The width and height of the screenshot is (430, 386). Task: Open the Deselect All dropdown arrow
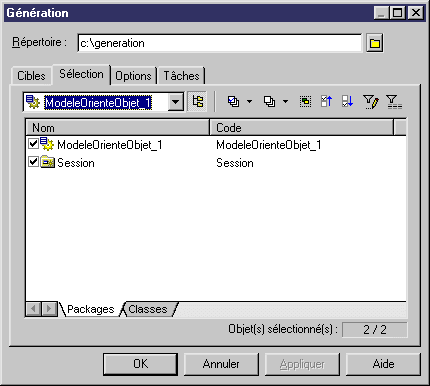tap(285, 101)
